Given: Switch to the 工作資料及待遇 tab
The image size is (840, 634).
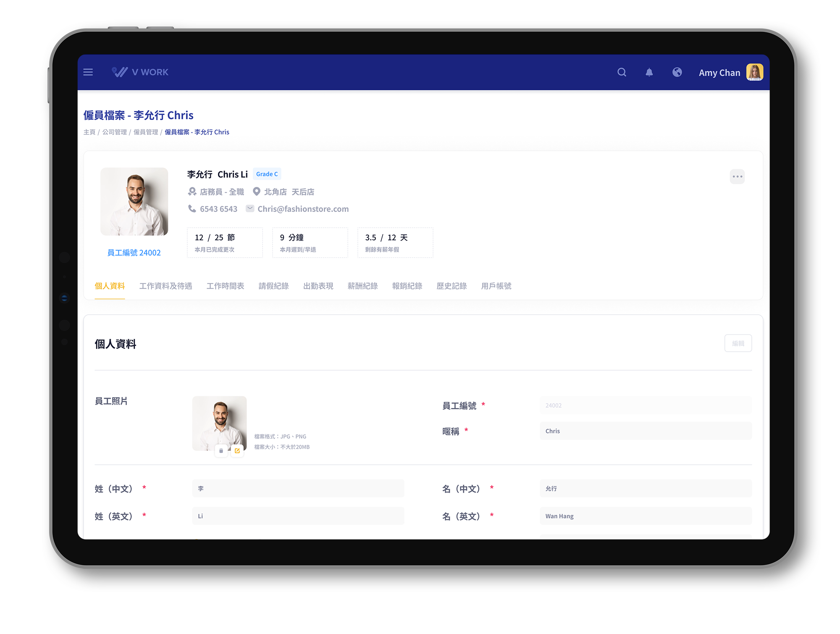Looking at the screenshot, I should click(165, 286).
